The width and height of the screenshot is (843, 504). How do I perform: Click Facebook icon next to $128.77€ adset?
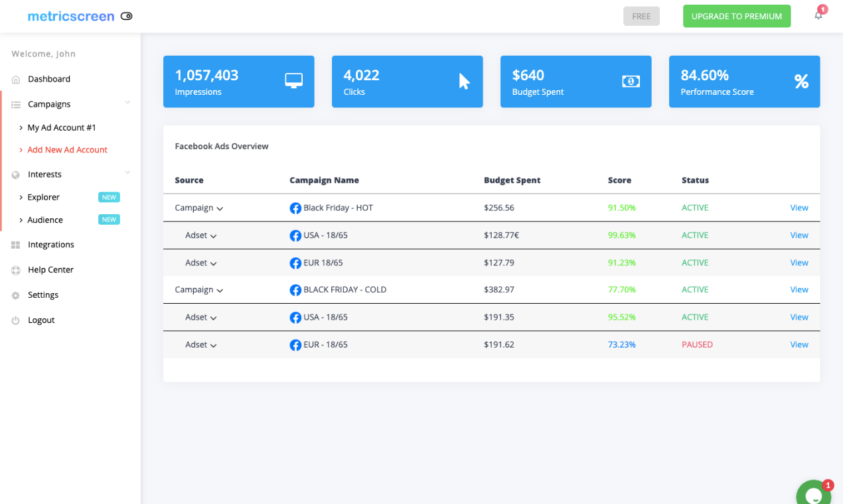[x=295, y=235]
